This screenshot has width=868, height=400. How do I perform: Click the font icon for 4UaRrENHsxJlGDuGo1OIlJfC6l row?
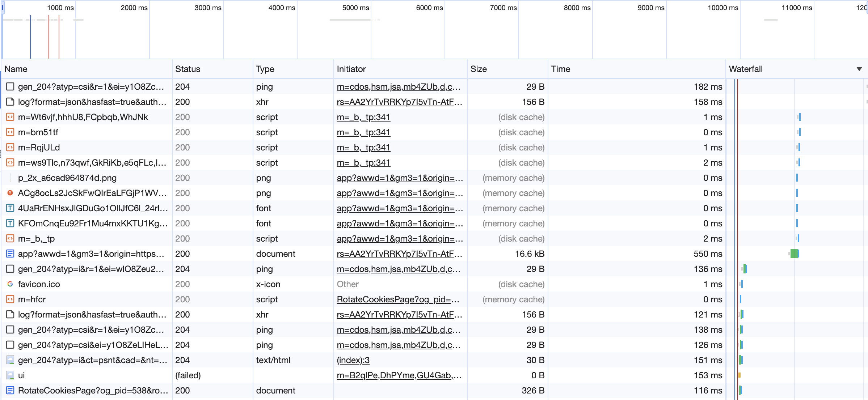[x=10, y=208]
